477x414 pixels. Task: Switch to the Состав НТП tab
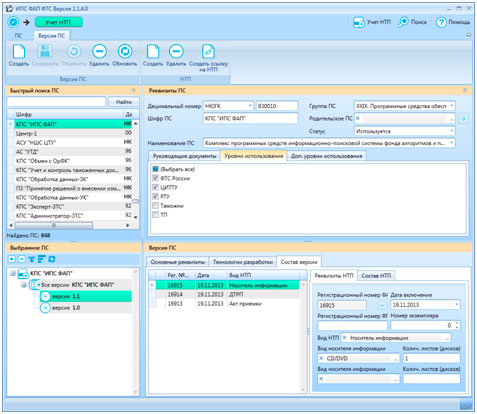[x=376, y=276]
